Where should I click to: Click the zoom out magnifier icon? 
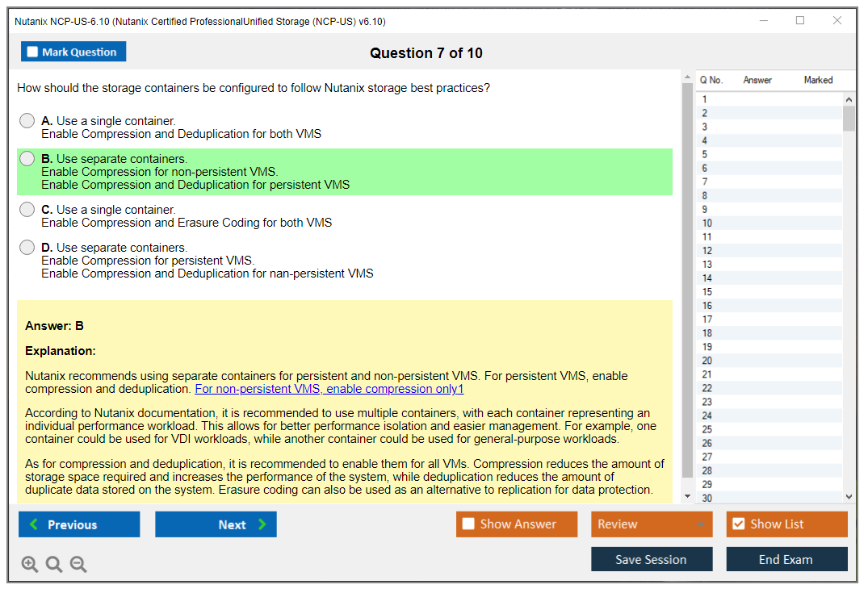pyautogui.click(x=78, y=564)
